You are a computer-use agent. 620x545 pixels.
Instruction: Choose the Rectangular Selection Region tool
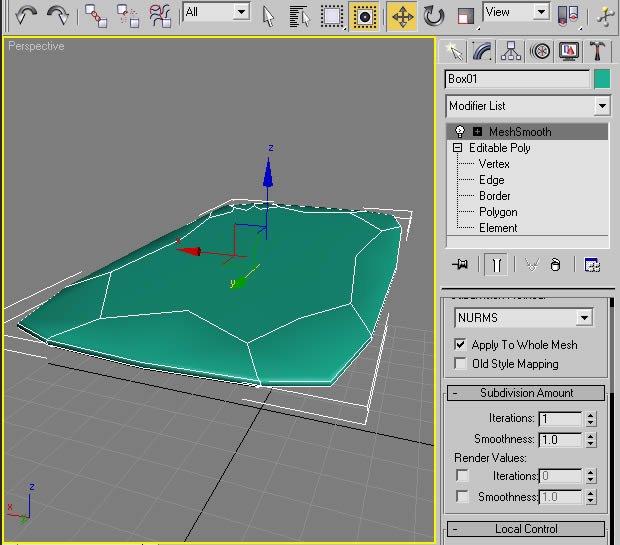click(331, 17)
